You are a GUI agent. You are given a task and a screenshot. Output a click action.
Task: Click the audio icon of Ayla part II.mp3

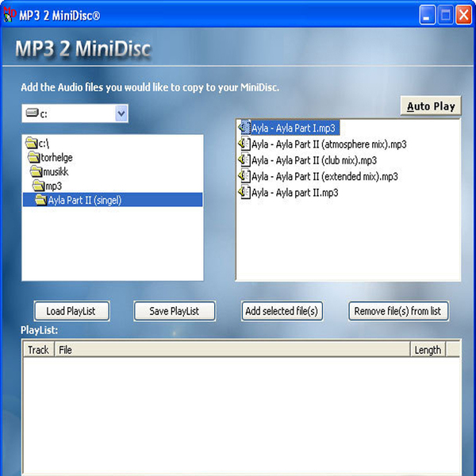(244, 192)
